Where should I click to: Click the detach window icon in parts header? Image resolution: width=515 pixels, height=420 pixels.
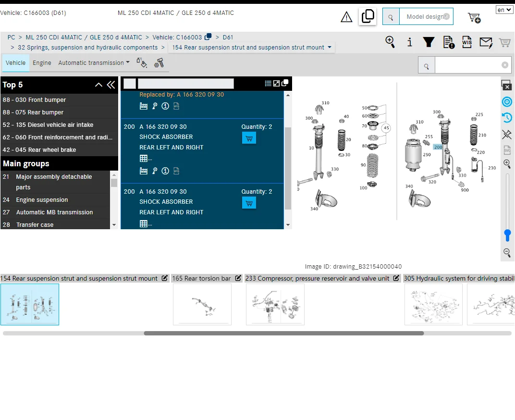point(285,83)
